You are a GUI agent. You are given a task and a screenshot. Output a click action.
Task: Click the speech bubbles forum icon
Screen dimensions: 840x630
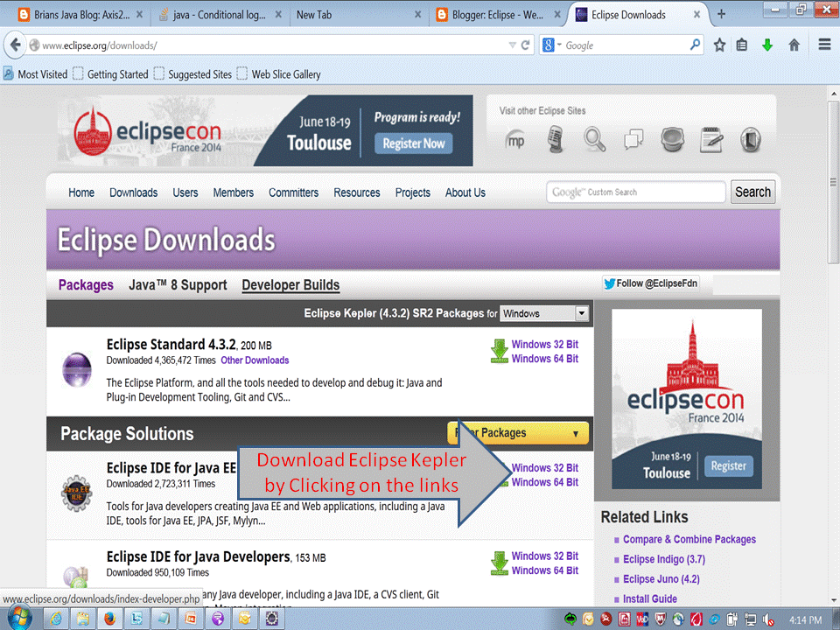coord(633,140)
